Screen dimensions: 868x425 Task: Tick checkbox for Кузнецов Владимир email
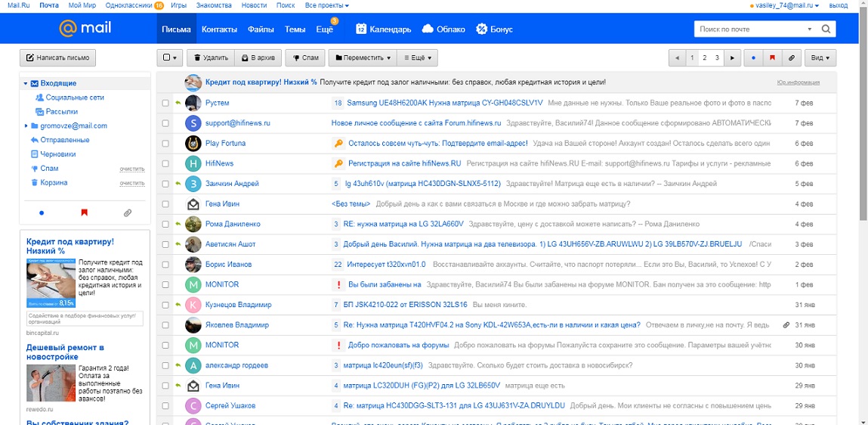pyautogui.click(x=165, y=305)
